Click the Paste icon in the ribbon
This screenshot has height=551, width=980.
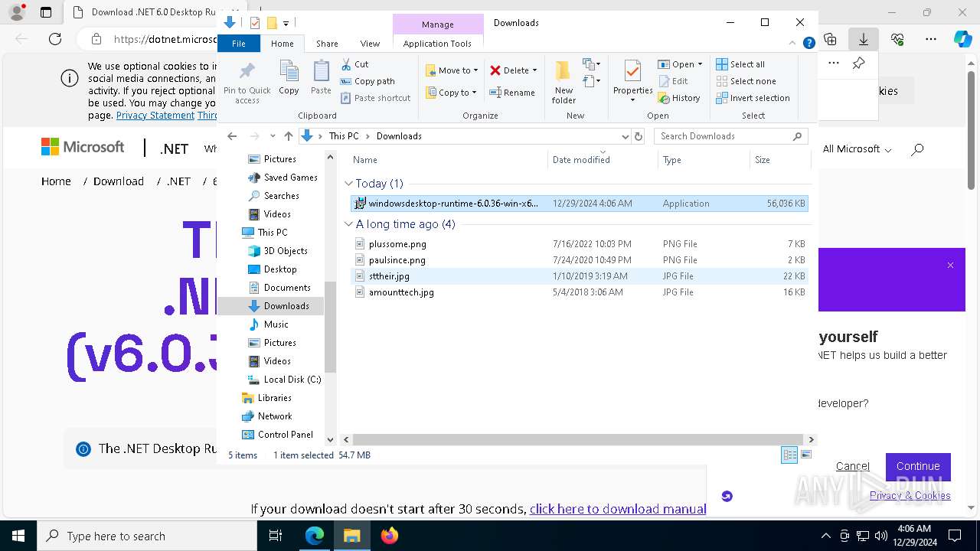coord(321,77)
